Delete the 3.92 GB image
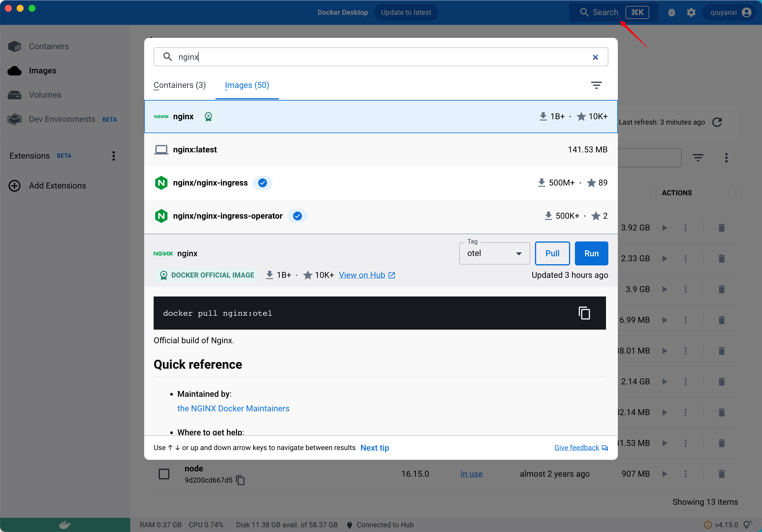762x532 pixels. [721, 228]
